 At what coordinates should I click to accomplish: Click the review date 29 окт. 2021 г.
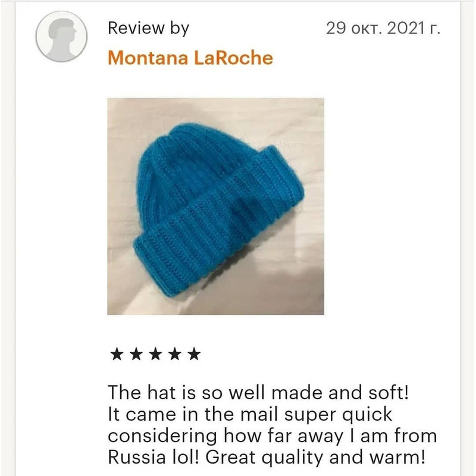pyautogui.click(x=383, y=28)
